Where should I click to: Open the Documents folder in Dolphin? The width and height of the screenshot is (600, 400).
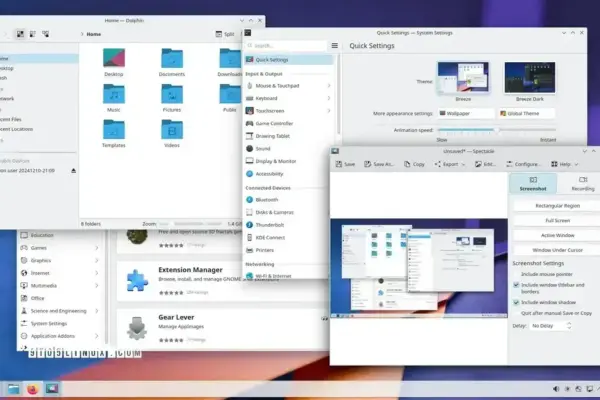point(172,62)
